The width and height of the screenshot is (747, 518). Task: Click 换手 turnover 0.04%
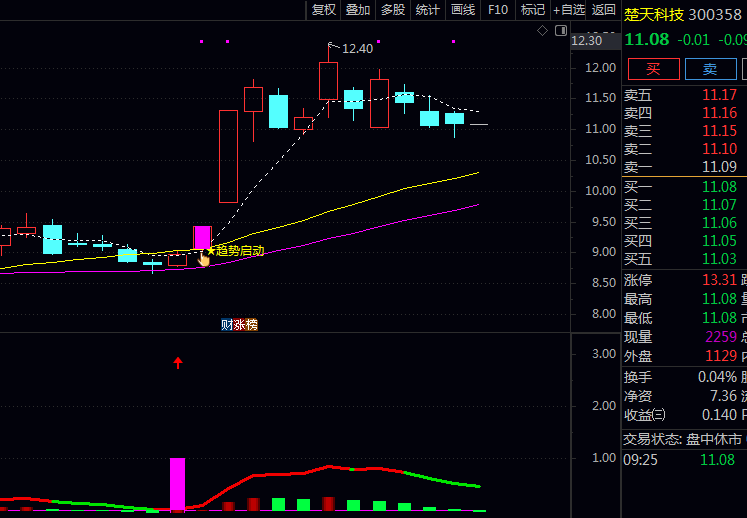[x=717, y=377]
